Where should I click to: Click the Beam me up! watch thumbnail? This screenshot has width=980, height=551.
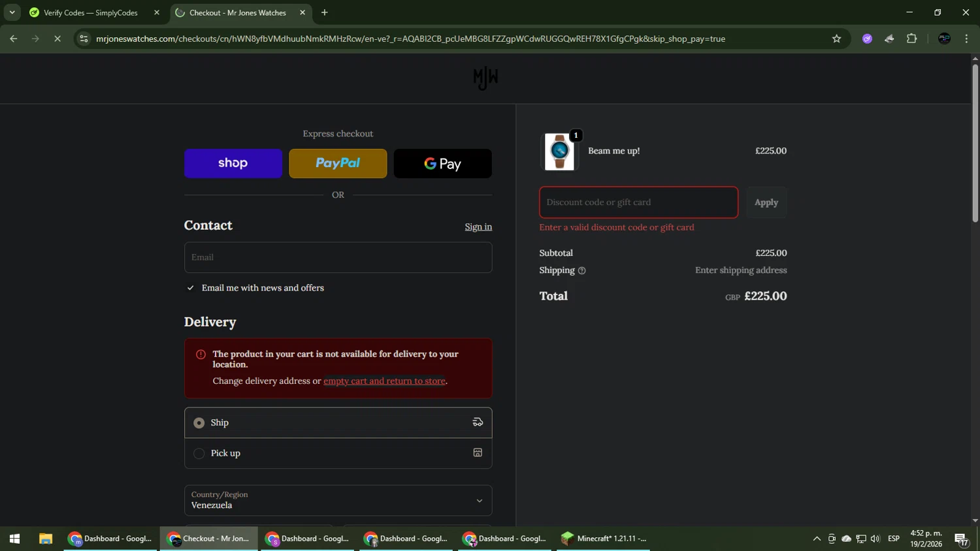[x=559, y=151]
